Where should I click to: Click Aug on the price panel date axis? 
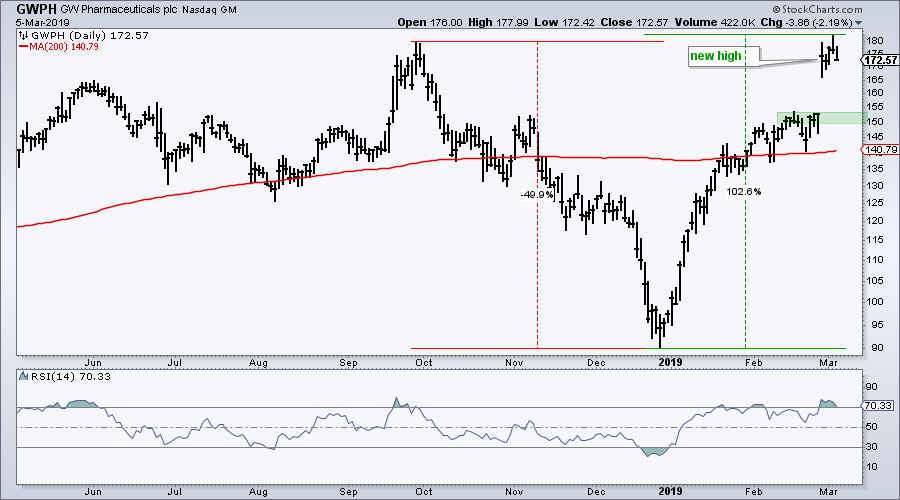coord(258,363)
